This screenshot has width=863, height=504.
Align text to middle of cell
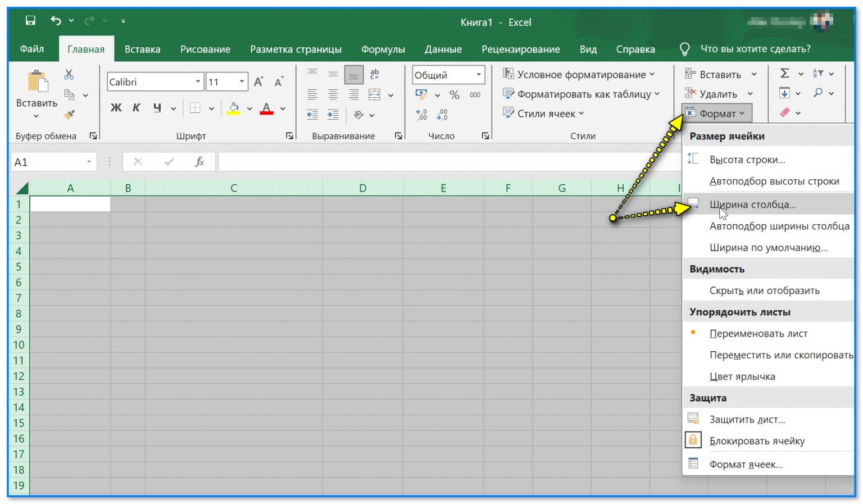333,74
